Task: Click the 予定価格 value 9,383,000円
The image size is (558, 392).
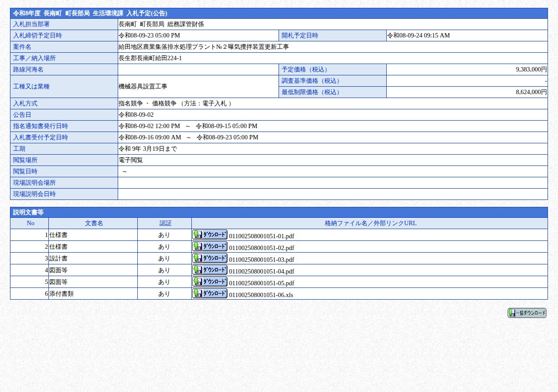Action: coord(531,69)
